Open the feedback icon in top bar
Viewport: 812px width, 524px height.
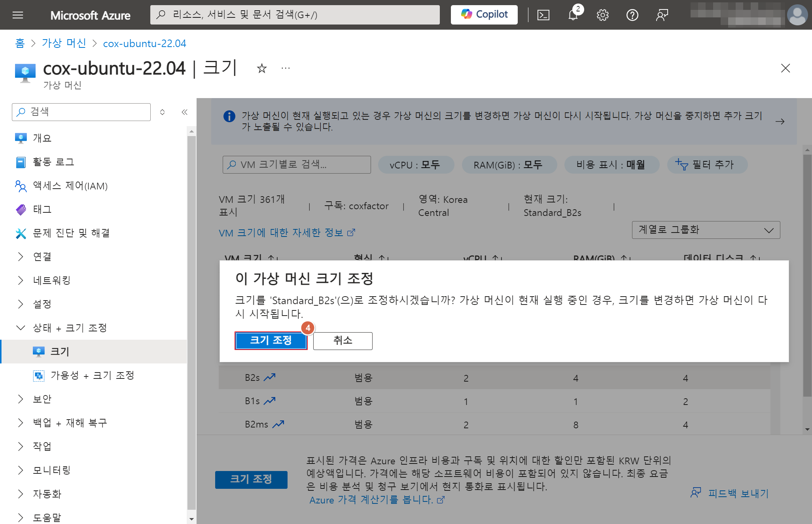(662, 15)
